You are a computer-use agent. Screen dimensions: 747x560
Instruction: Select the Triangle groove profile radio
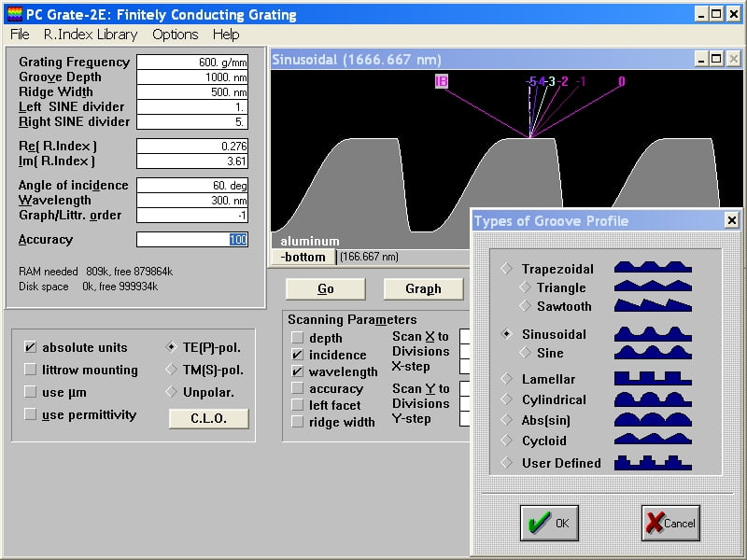[x=525, y=287]
